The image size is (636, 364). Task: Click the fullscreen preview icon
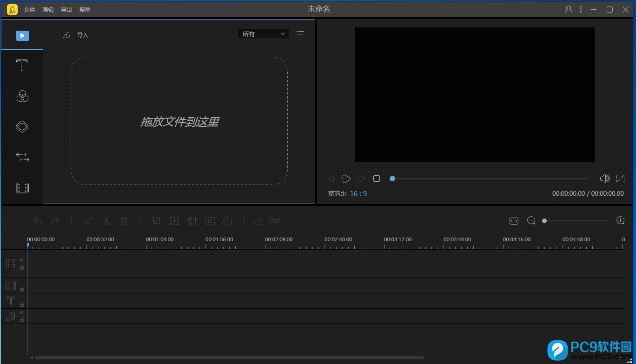620,179
